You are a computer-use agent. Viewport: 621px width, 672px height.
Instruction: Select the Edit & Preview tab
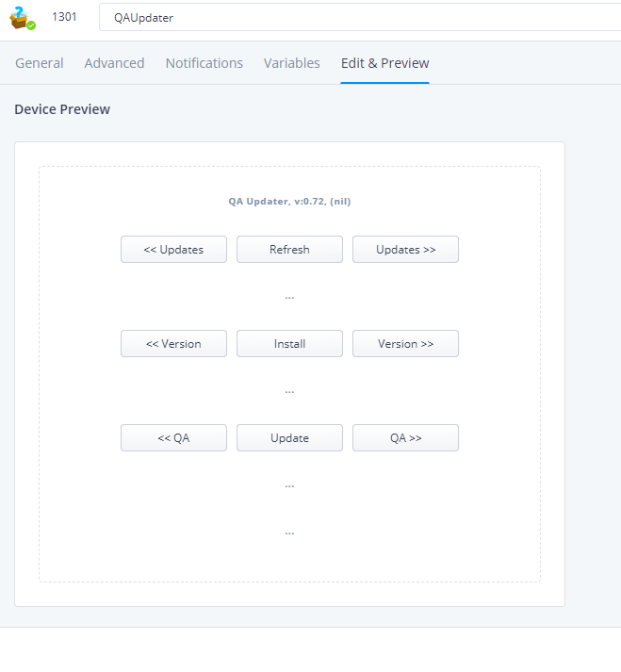(x=384, y=63)
